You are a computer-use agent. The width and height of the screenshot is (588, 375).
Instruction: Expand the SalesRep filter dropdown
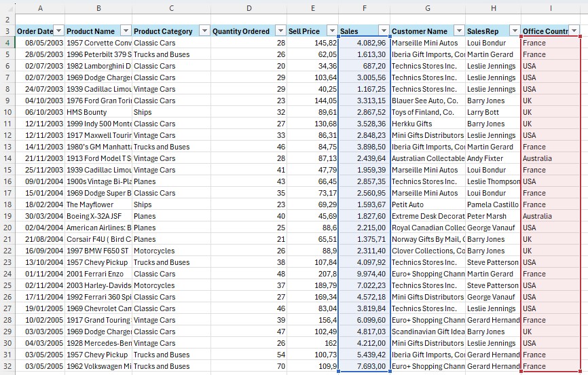click(x=513, y=31)
